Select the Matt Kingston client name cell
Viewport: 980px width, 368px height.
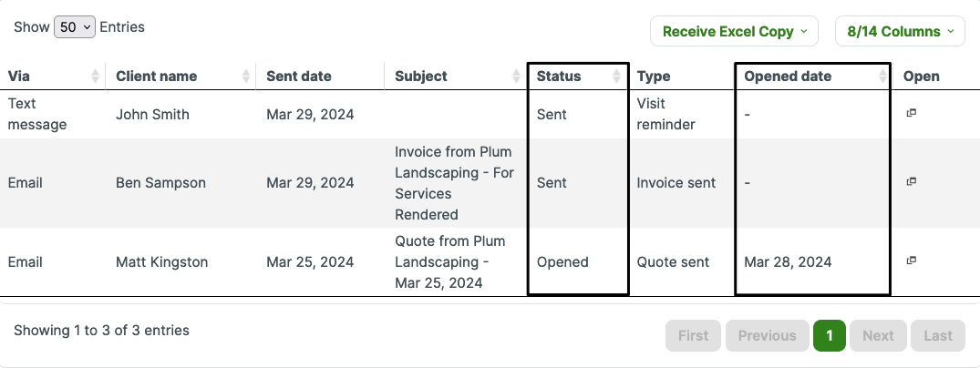(162, 262)
